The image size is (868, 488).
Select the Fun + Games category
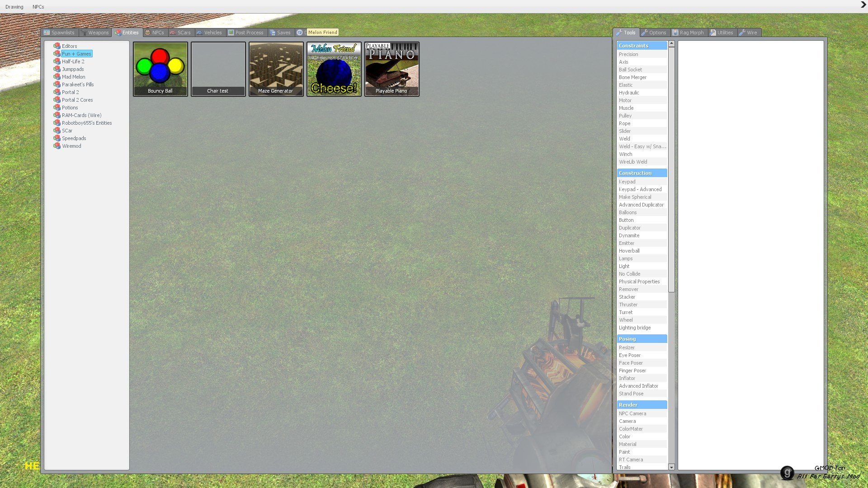(x=76, y=54)
